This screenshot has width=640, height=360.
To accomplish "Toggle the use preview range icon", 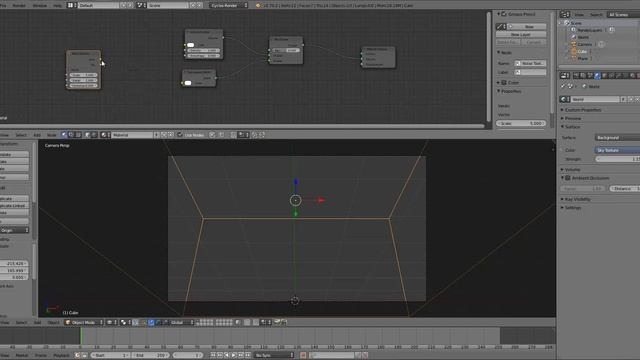I will 77,355.
